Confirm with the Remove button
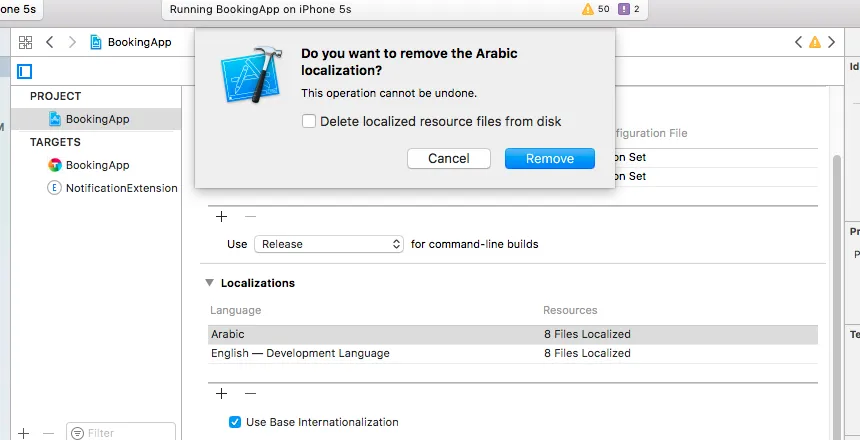860x440 pixels. pyautogui.click(x=549, y=158)
